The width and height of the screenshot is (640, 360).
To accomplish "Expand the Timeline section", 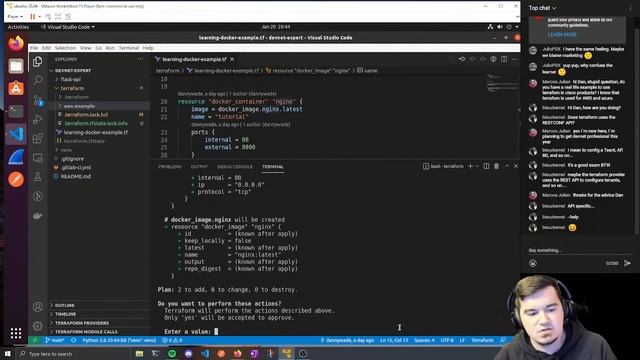I will 65,314.
